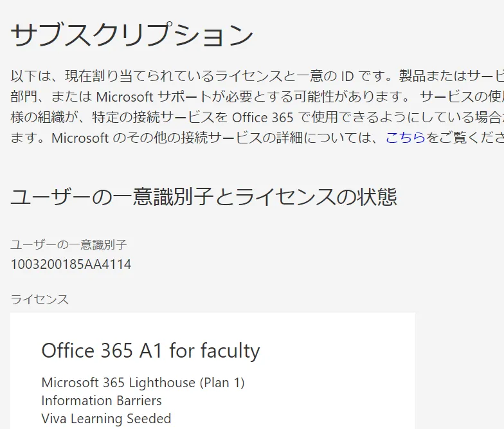Select the Viva Learning Seeded entry
This screenshot has height=429, width=504.
click(x=106, y=419)
